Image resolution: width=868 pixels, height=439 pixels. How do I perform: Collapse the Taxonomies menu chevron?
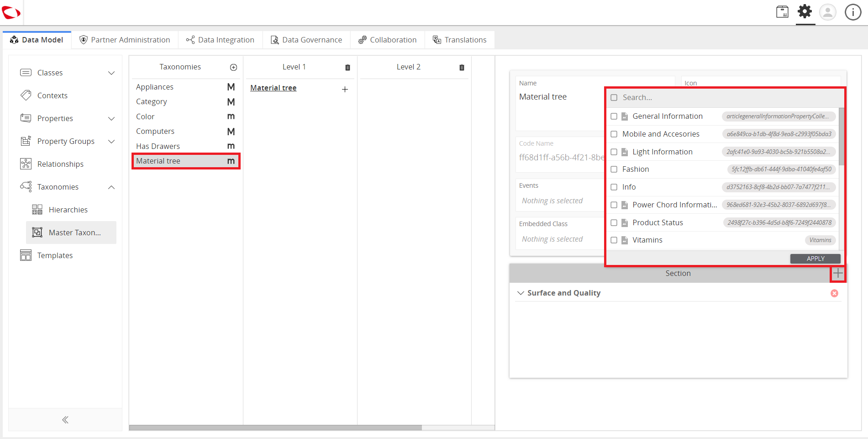pyautogui.click(x=111, y=187)
